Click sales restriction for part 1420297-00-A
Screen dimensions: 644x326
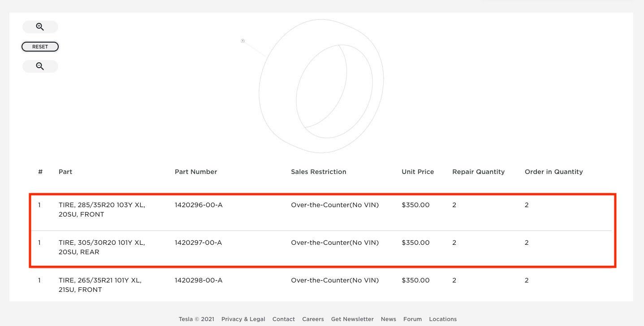coord(335,243)
